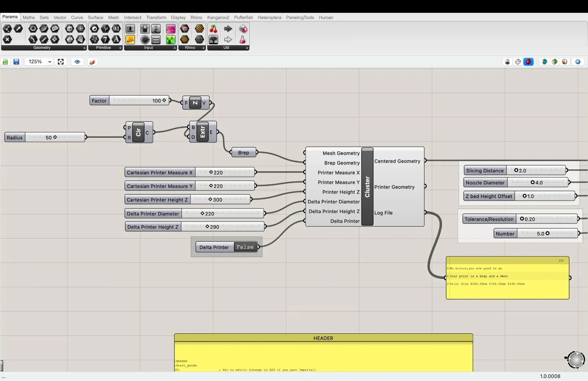This screenshot has height=381, width=588.
Task: Save the document with the floppy disk icon
Action: [x=16, y=62]
